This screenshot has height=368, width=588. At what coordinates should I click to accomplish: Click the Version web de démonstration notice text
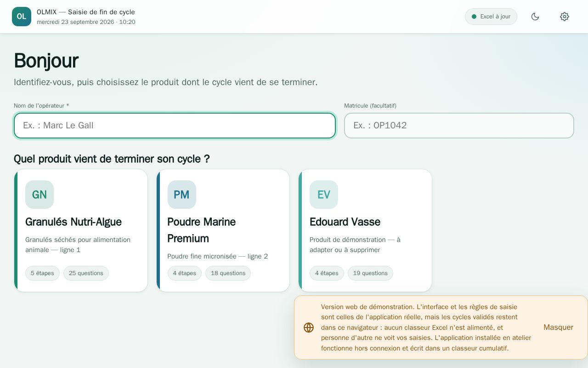[x=426, y=328]
